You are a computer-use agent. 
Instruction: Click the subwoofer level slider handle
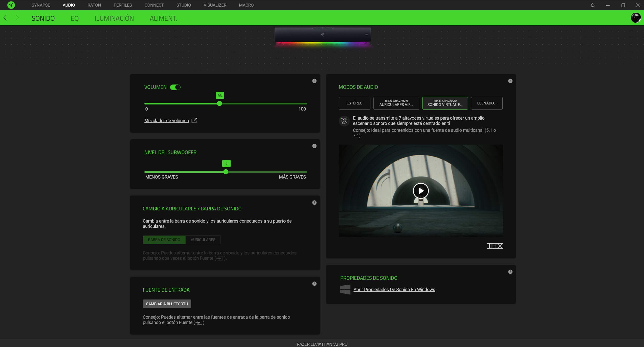pos(226,172)
